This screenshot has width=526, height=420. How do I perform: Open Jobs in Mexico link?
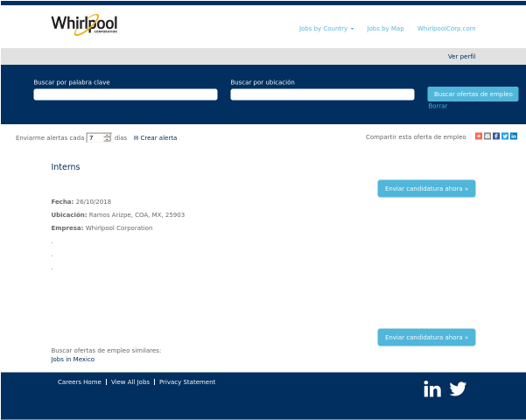tap(73, 359)
